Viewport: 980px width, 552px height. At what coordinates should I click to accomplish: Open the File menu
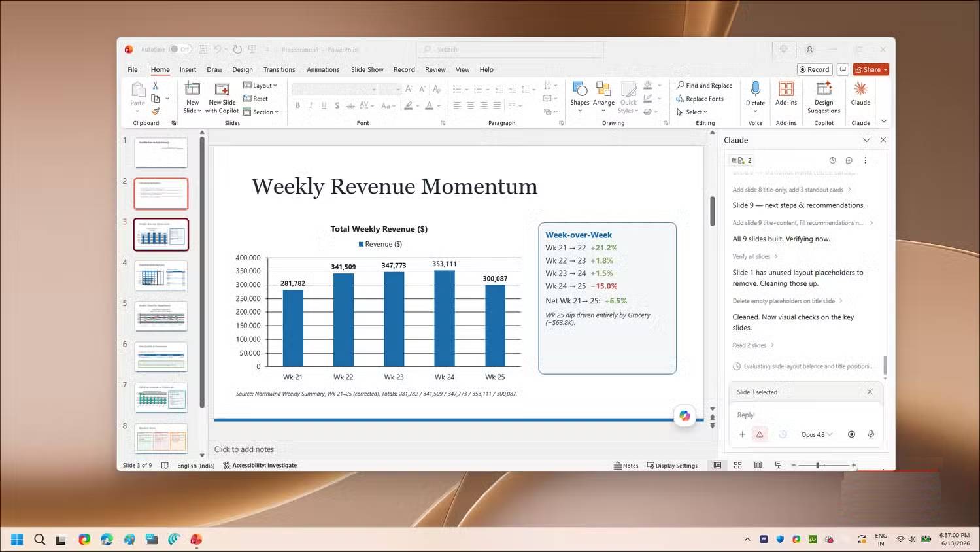click(133, 69)
